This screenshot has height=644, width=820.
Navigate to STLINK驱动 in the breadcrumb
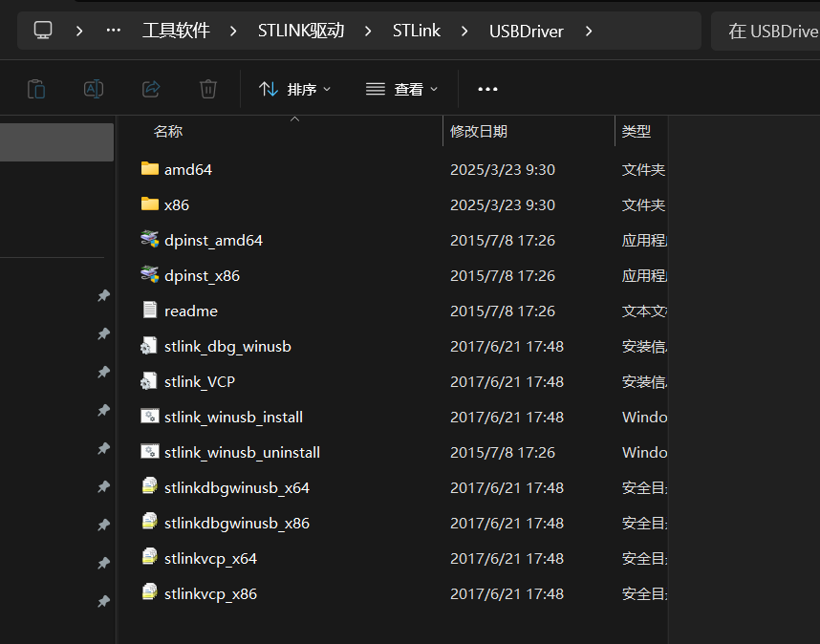click(x=301, y=31)
